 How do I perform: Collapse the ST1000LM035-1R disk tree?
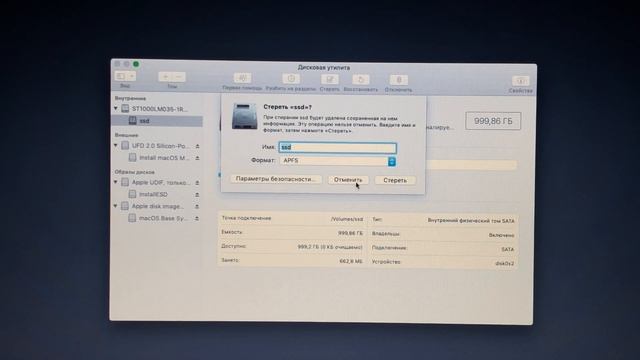(116, 109)
